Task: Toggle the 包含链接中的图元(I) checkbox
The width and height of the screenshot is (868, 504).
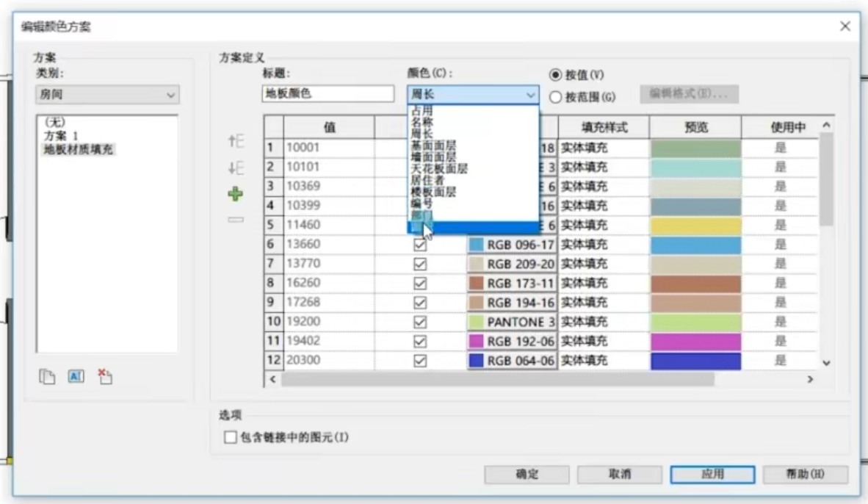Action: pos(231,437)
